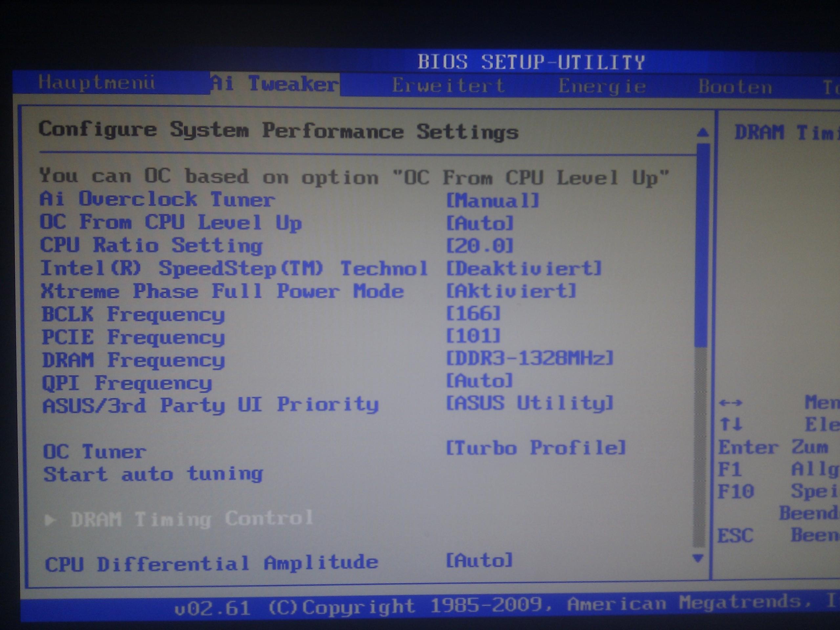Open QPI Frequency Auto option list
This screenshot has width=840, height=630.
[x=480, y=380]
